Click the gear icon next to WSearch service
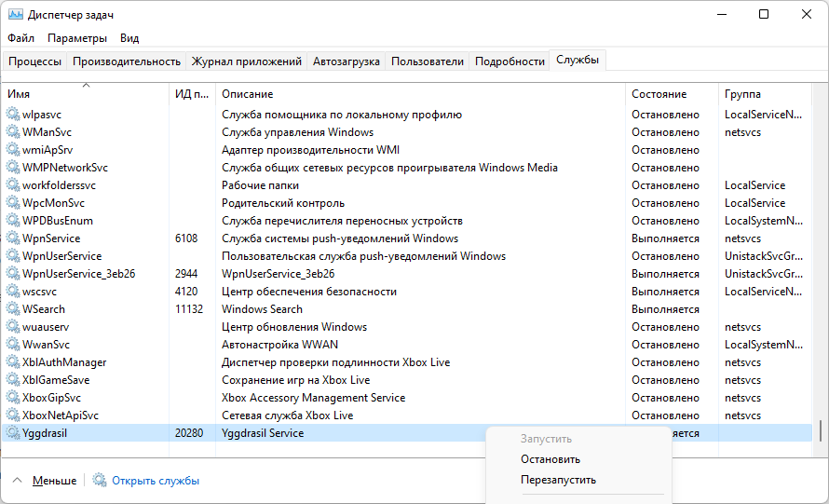This screenshot has height=504, width=829. [13, 309]
